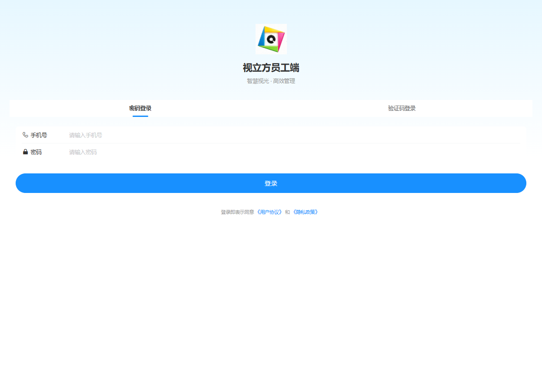Open the 《用户协议》 link
The width and height of the screenshot is (542, 392).
click(x=269, y=212)
